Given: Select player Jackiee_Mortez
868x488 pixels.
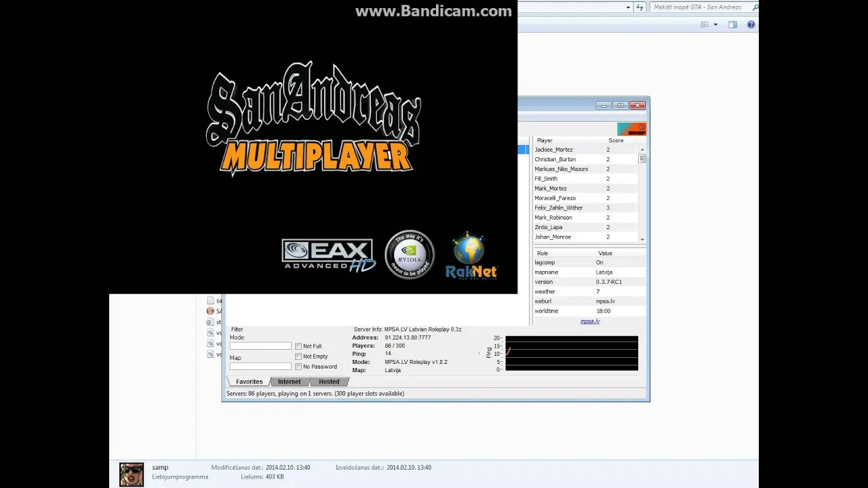Looking at the screenshot, I should click(x=586, y=150).
